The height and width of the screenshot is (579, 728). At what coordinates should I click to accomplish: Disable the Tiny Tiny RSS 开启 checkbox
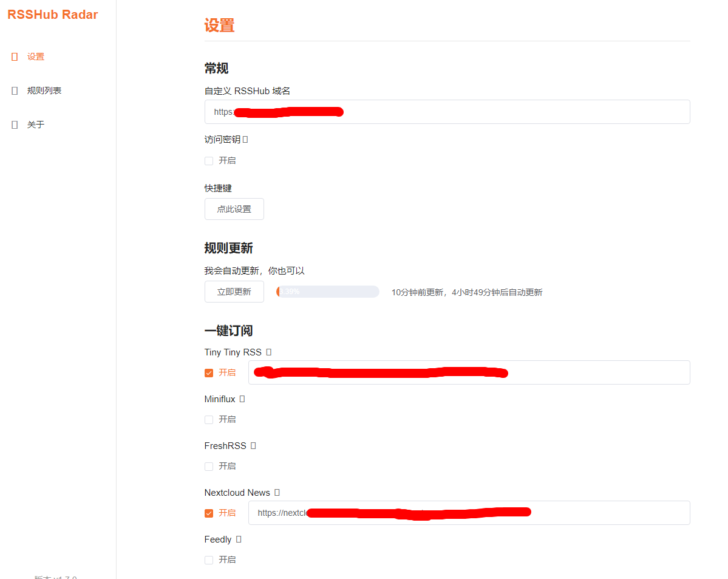click(209, 373)
